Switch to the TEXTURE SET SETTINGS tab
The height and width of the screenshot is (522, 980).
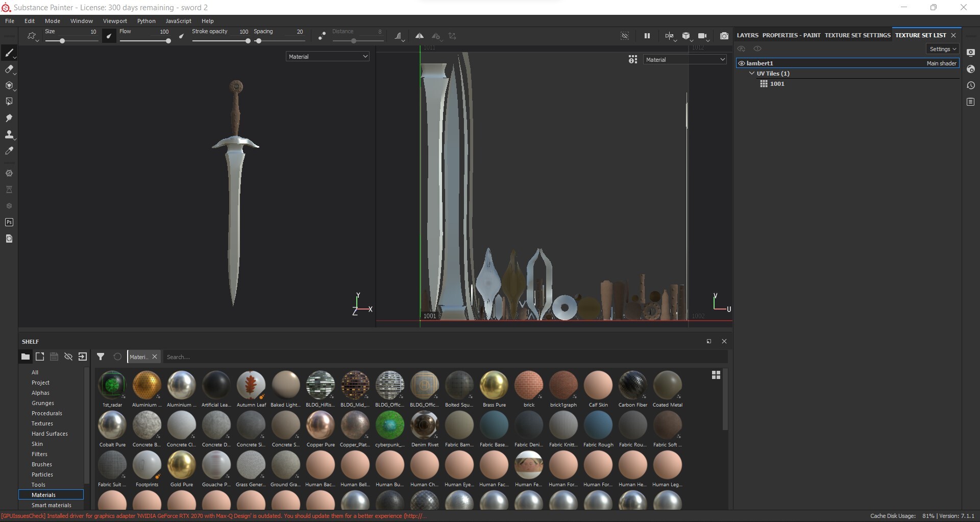click(857, 35)
